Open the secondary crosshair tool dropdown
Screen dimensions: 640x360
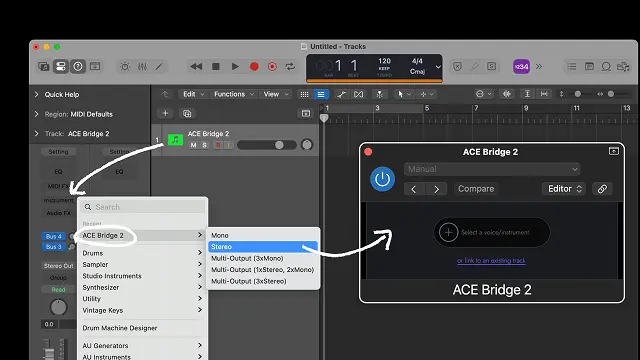tap(427, 94)
